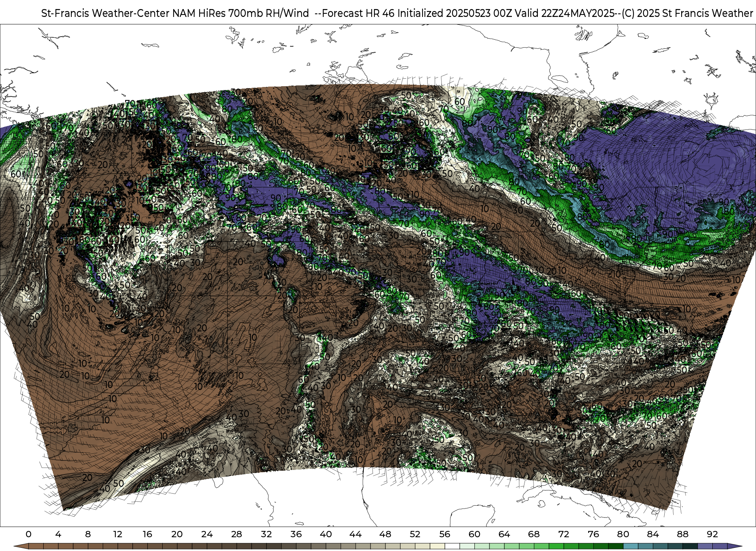
Task: Click the colorbar tick label '84'
Action: coord(653,534)
